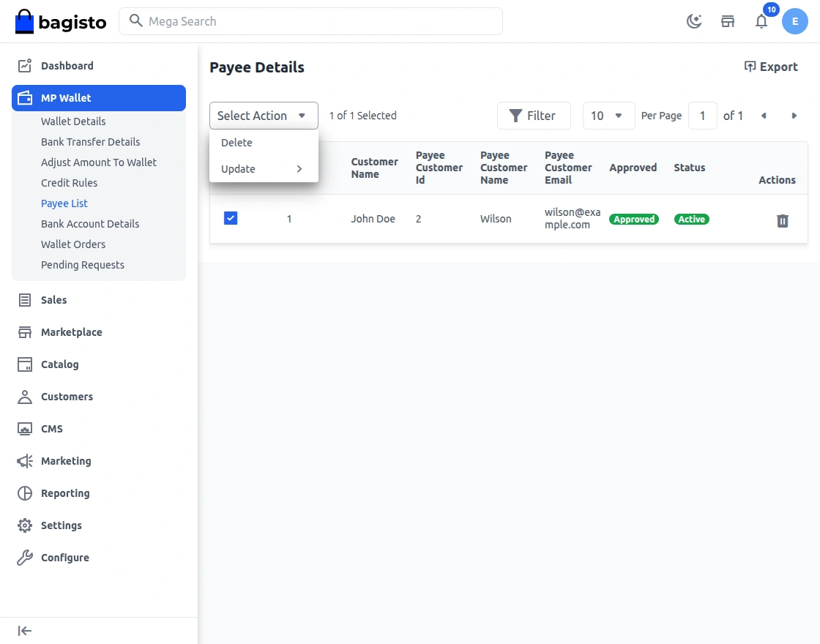
Task: Delete the John Doe payee row via trash icon
Action: pos(783,220)
